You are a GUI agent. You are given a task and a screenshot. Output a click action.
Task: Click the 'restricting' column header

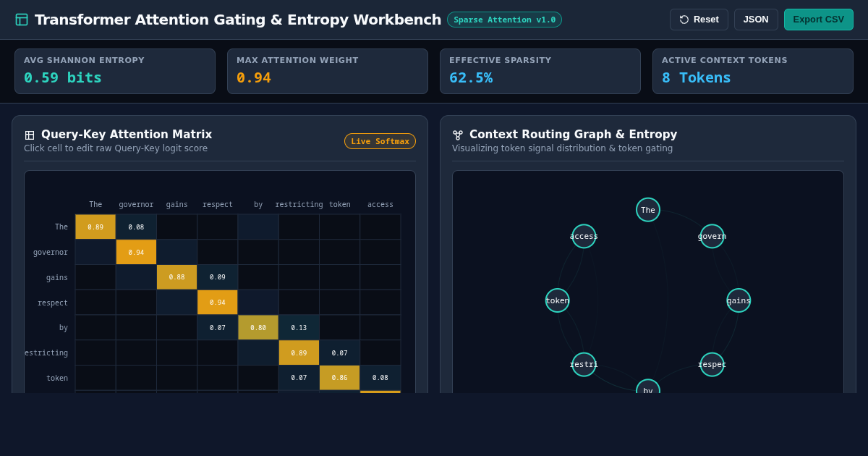(x=299, y=205)
